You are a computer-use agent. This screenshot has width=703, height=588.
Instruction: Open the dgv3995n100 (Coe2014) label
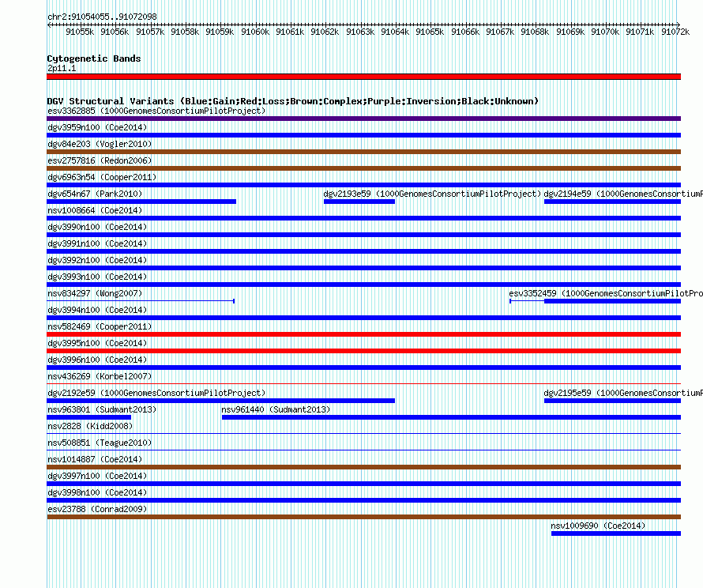tap(97, 343)
